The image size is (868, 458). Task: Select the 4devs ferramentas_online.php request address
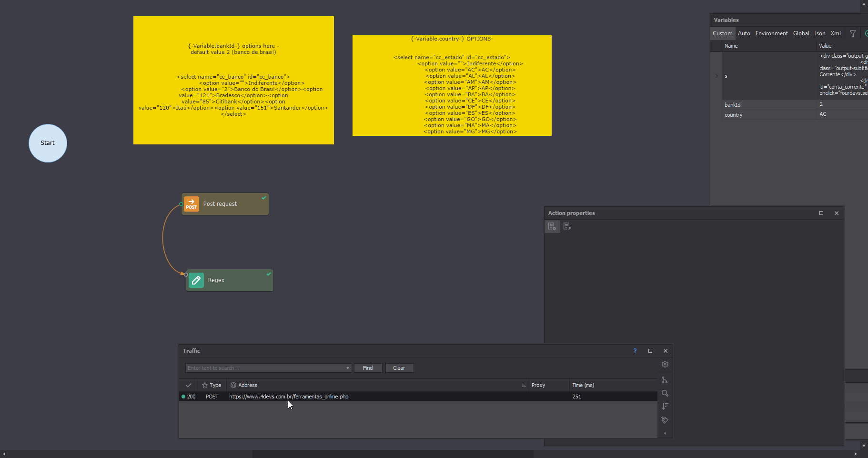click(x=289, y=397)
